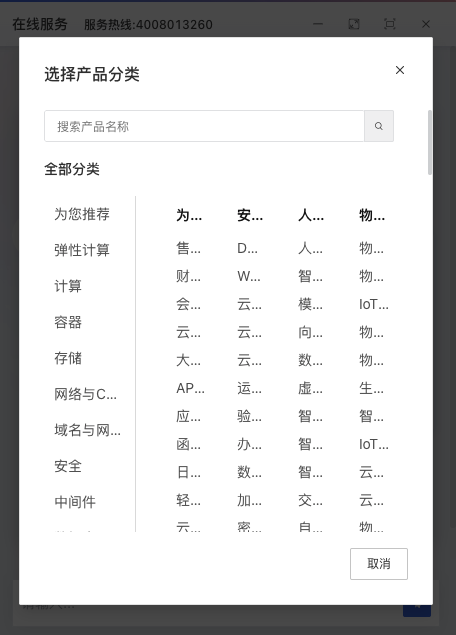Click the bold 为... column heading

189,215
